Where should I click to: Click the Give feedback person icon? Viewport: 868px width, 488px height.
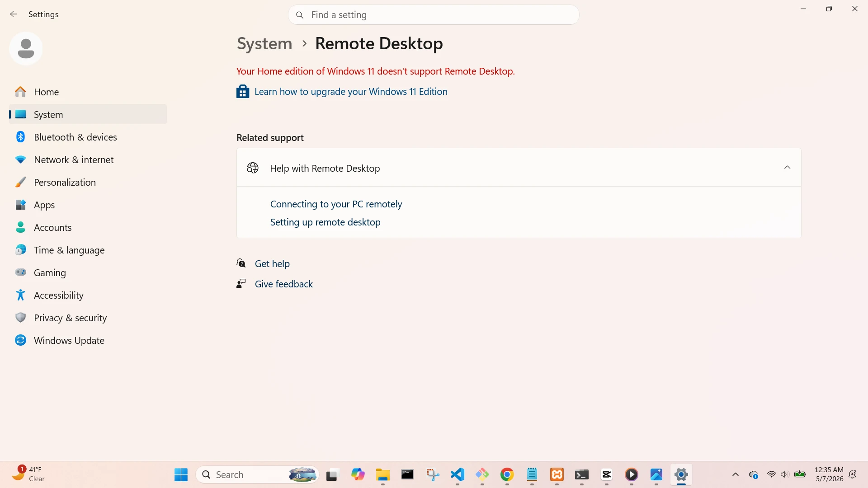pos(241,284)
